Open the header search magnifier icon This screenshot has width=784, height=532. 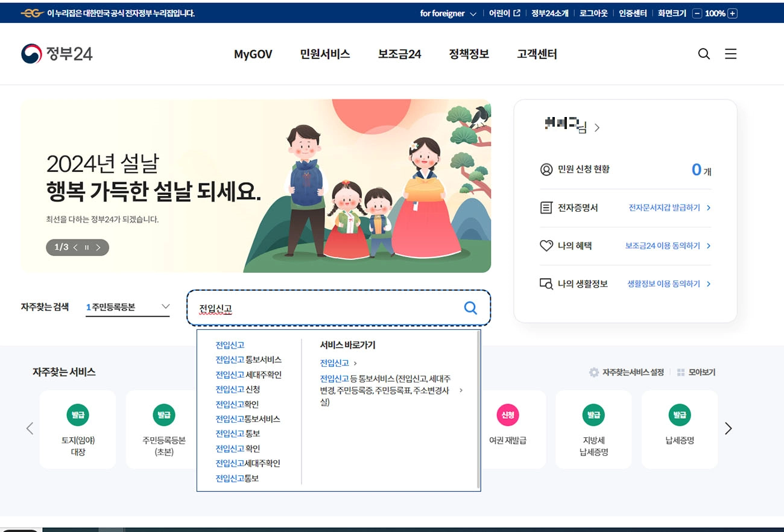704,54
